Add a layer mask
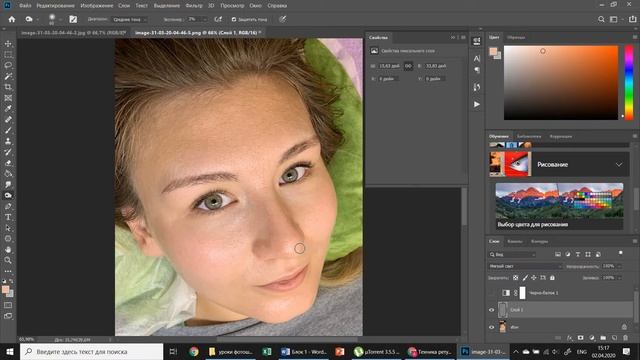The image size is (640, 360). (580, 338)
